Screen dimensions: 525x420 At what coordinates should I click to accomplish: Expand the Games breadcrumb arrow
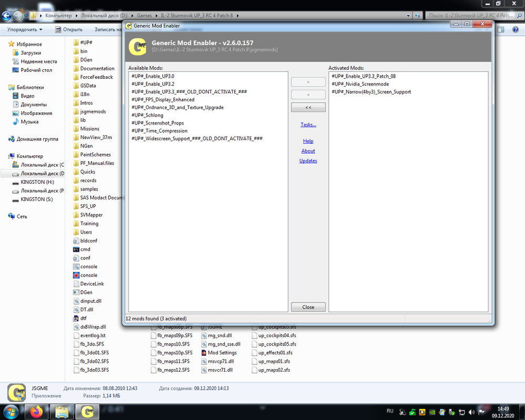(x=156, y=16)
